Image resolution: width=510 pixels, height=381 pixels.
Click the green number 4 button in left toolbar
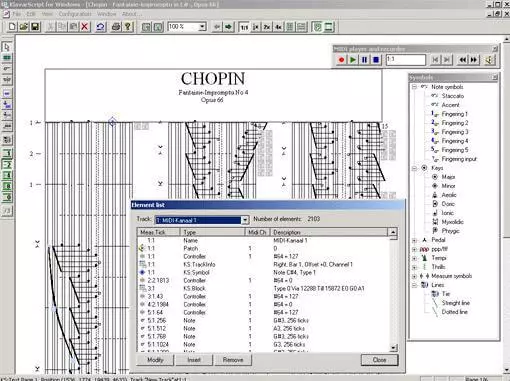point(7,175)
